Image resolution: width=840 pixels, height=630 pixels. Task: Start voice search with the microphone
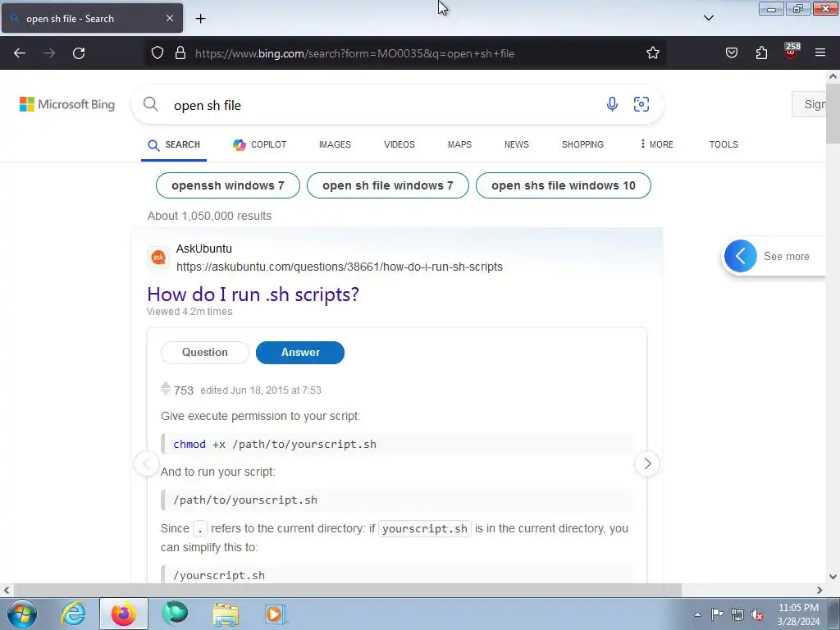click(x=612, y=104)
